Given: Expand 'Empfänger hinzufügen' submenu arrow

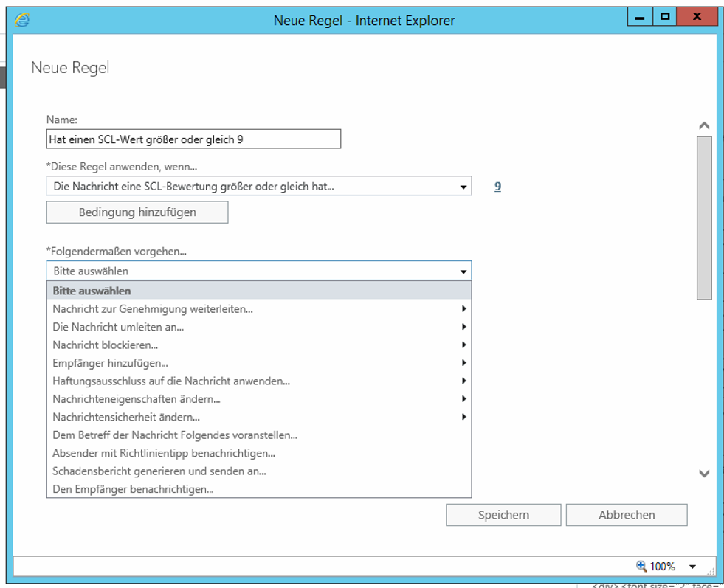Looking at the screenshot, I should 463,363.
